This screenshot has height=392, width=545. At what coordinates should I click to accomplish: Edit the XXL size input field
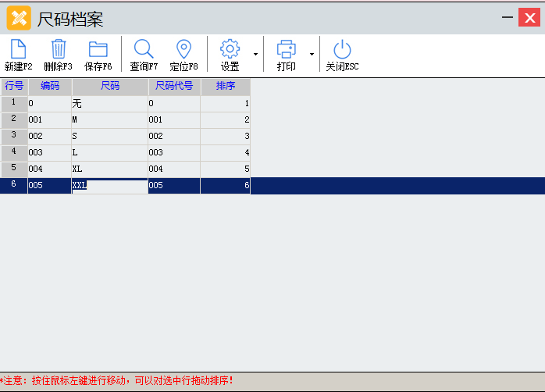point(109,186)
